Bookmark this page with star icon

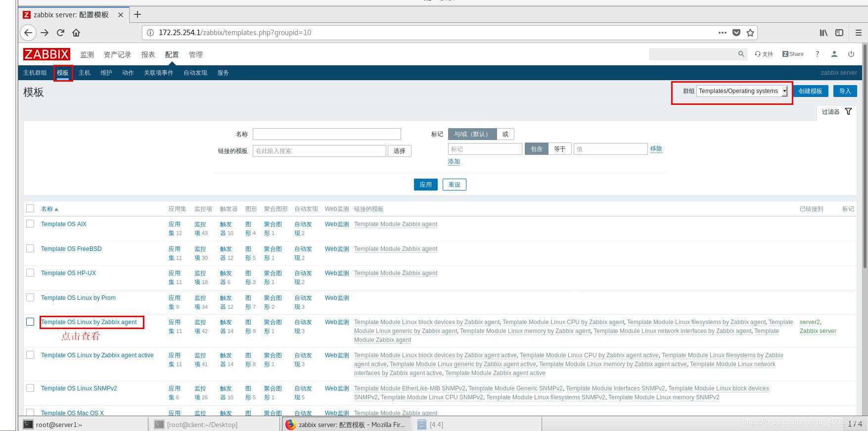[x=750, y=33]
